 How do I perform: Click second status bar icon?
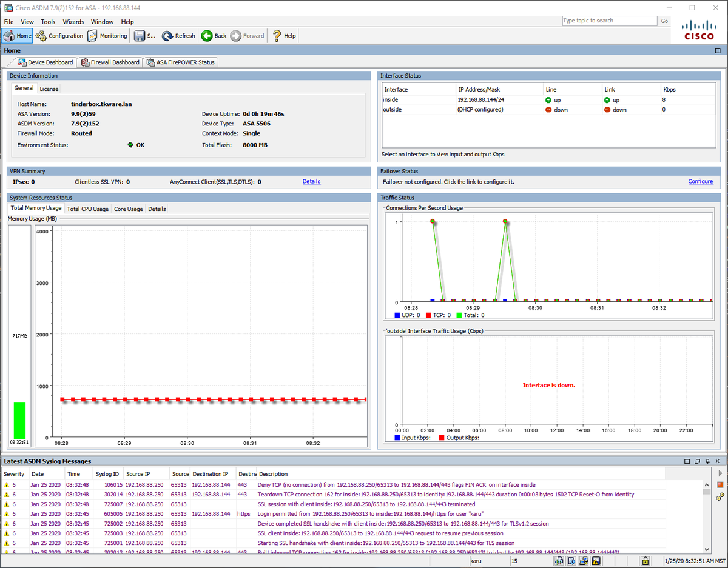571,561
